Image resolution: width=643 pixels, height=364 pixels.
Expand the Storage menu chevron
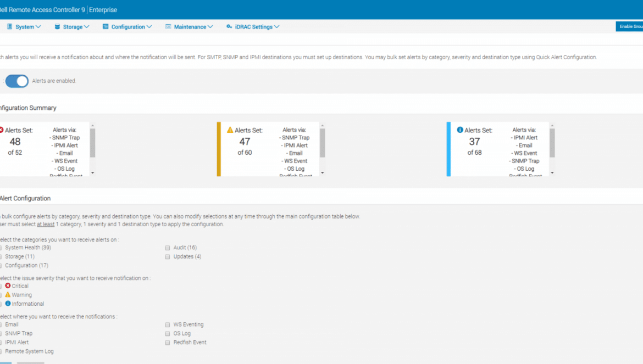tap(86, 26)
